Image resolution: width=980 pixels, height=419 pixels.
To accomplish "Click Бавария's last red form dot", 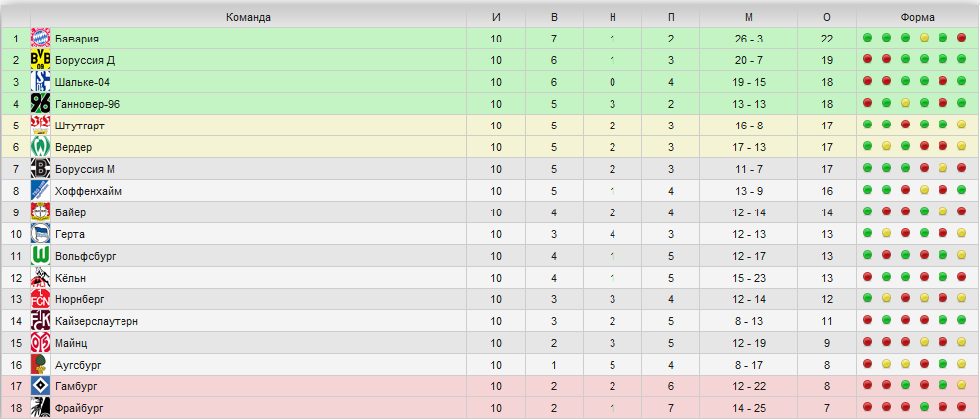I will coord(961,38).
